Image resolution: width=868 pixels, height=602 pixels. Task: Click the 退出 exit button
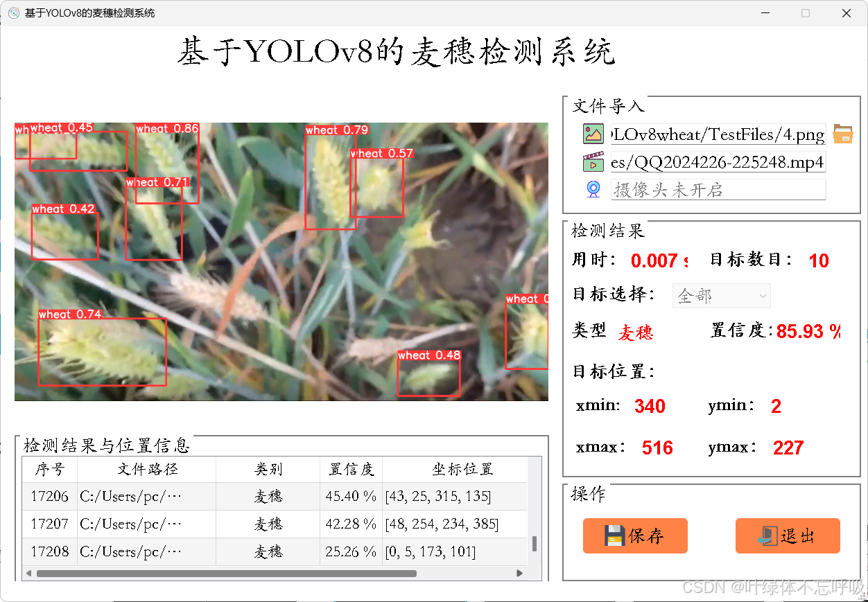pos(788,535)
